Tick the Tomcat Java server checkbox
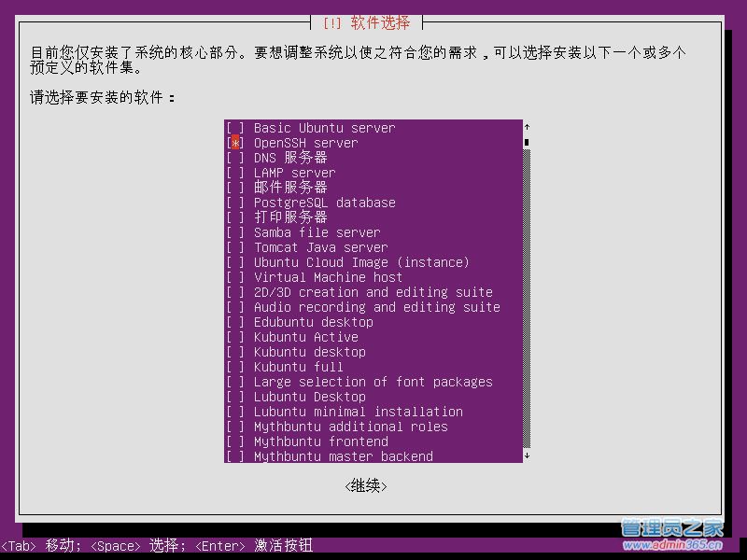This screenshot has height=560, width=747. (x=235, y=247)
